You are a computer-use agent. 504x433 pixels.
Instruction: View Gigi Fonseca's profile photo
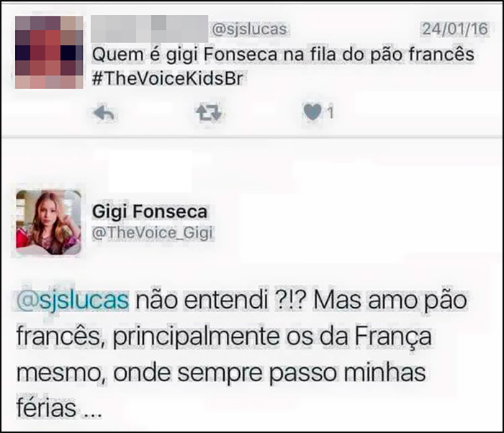pyautogui.click(x=48, y=222)
